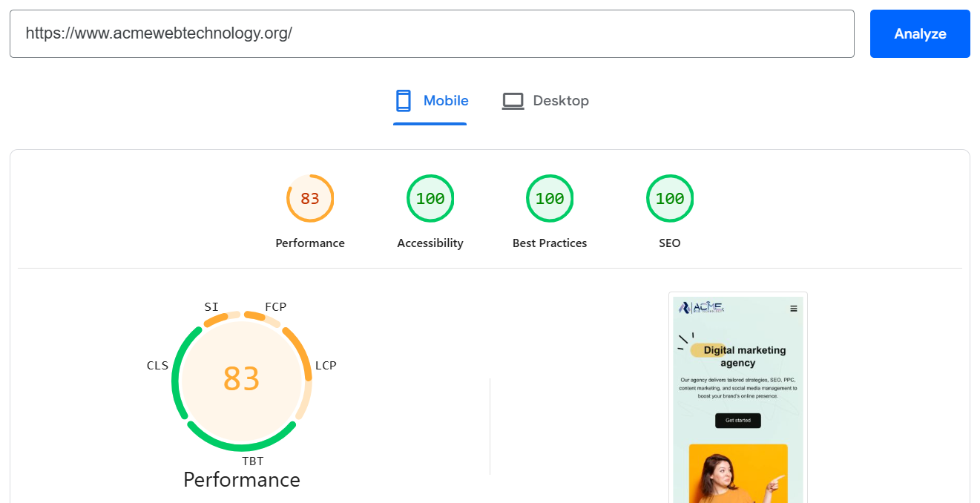Click the Performance label under the small gauge

(x=241, y=479)
